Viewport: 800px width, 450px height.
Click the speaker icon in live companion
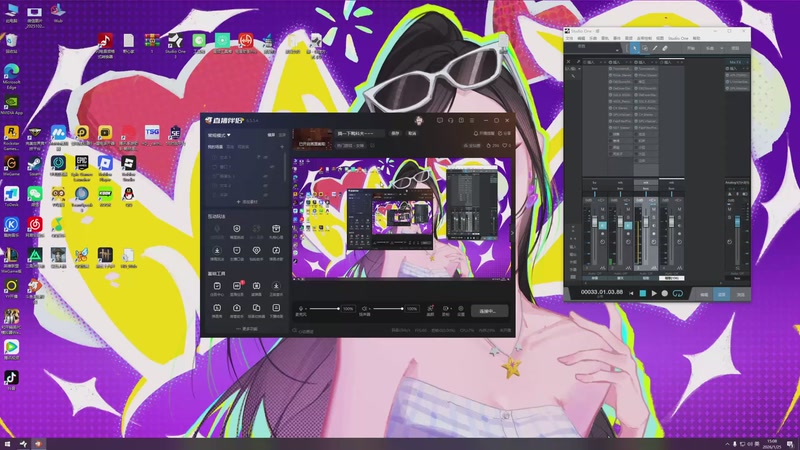[364, 309]
